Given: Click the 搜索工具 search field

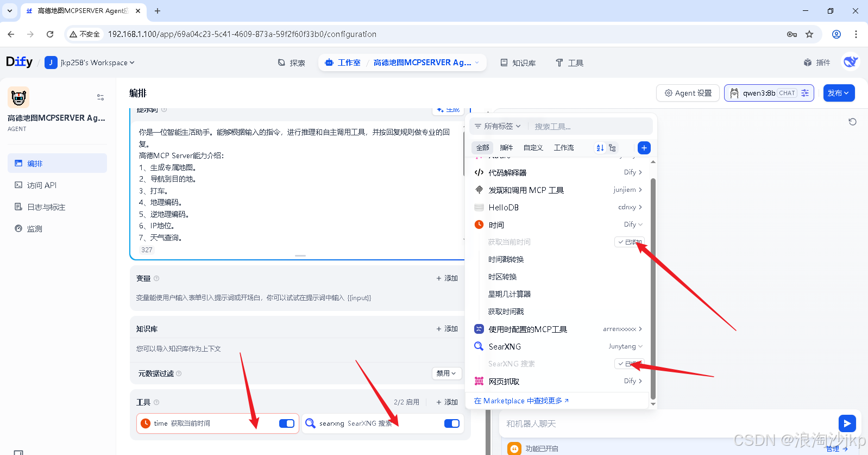Looking at the screenshot, I should coord(591,126).
